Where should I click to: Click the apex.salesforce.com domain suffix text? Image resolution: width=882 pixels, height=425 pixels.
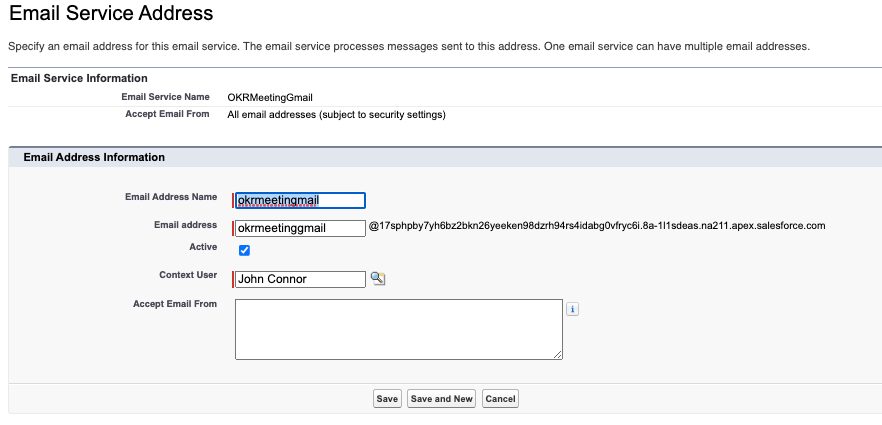click(596, 226)
